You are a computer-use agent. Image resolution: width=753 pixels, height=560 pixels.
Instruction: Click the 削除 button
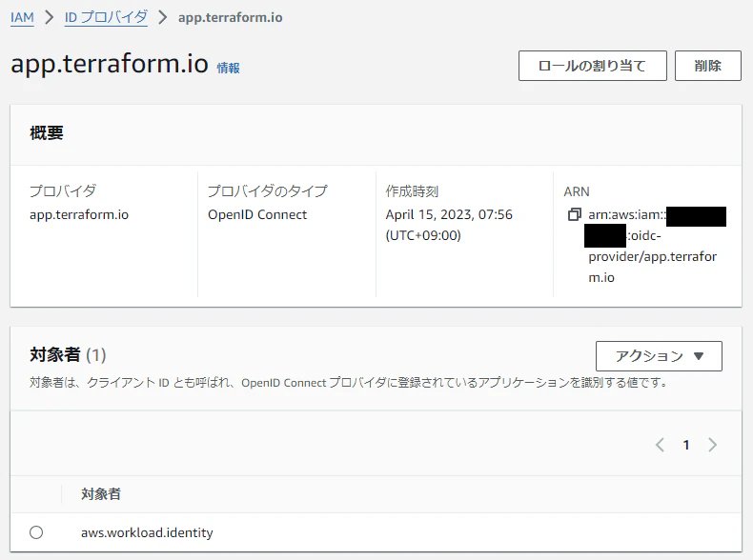[708, 66]
